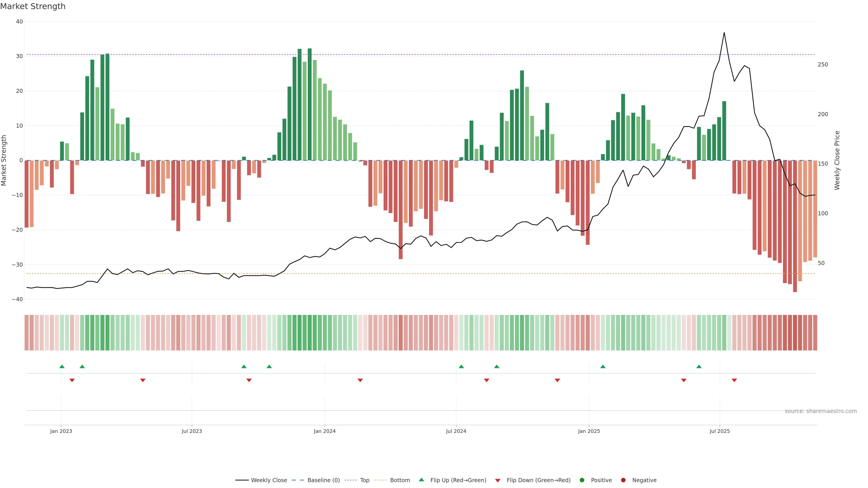Click the Jul 2024 x-axis label
This screenshot has width=868, height=488.
[456, 431]
